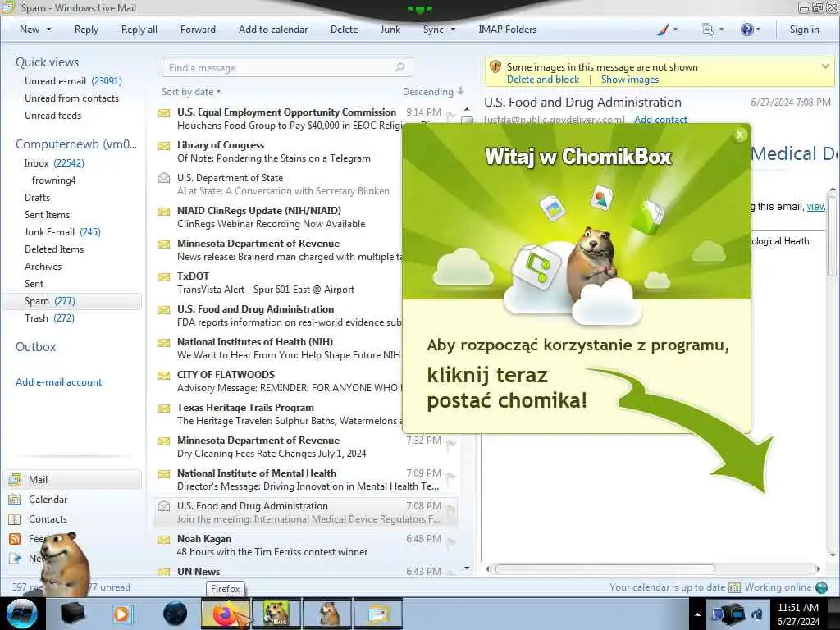Click the Delete and block link
840x630 pixels.
click(x=543, y=80)
